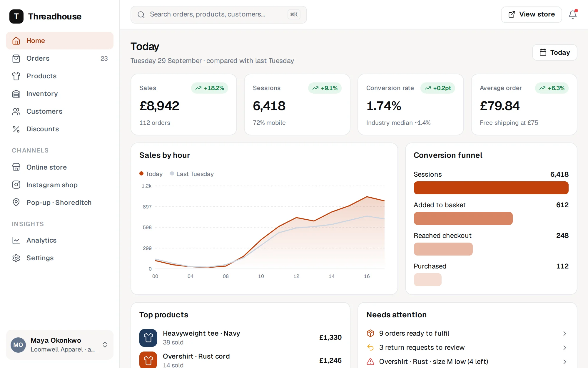The image size is (588, 368).
Task: Click the Average order +6.3% badge
Action: (x=552, y=88)
